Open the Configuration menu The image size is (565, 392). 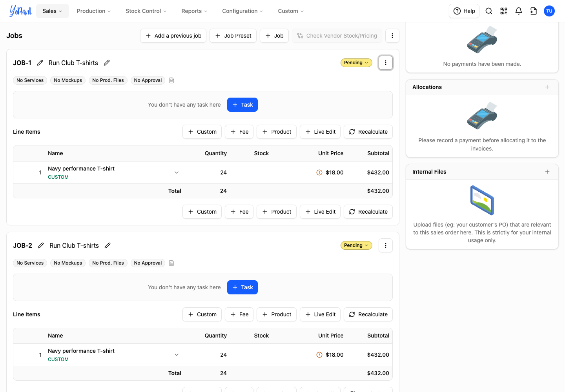(242, 11)
